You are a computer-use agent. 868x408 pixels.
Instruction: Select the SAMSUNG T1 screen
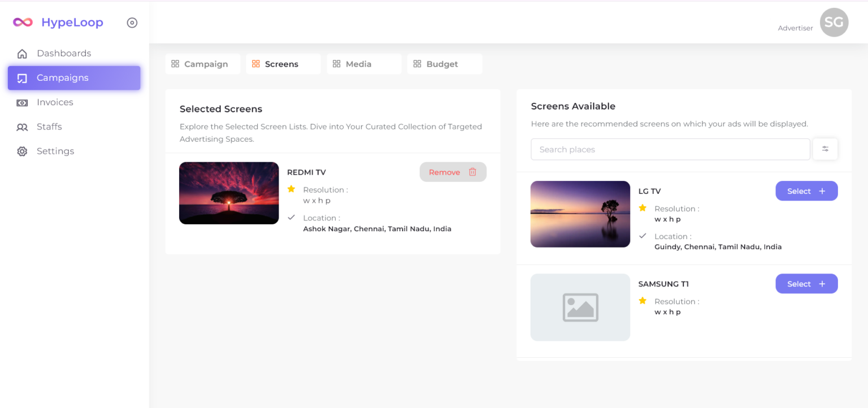(806, 284)
